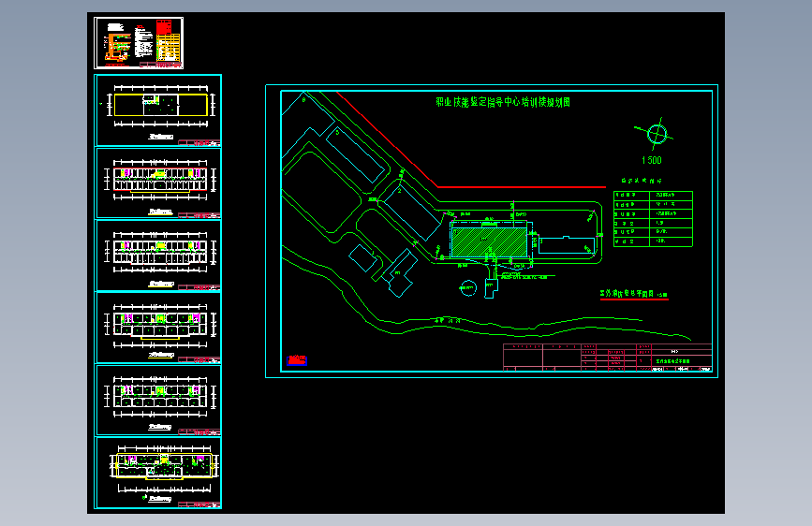
Task: Open the colorful legend sheet thumbnail
Action: (x=139, y=43)
